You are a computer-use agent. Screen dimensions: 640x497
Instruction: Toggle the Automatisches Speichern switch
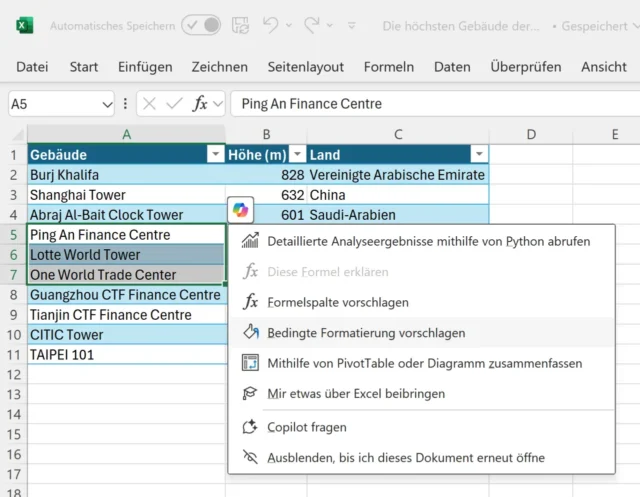201,25
